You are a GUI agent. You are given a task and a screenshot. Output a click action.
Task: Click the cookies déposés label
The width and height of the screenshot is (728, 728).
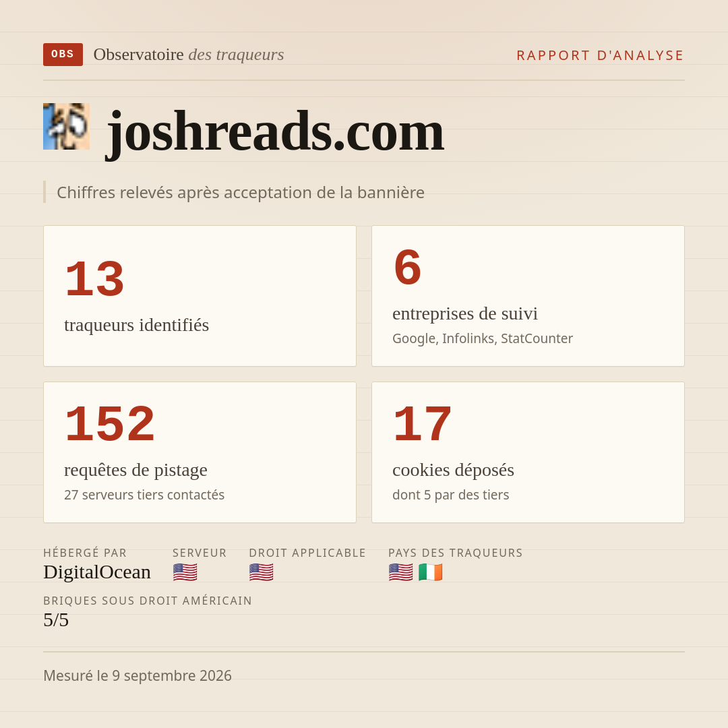[453, 470]
